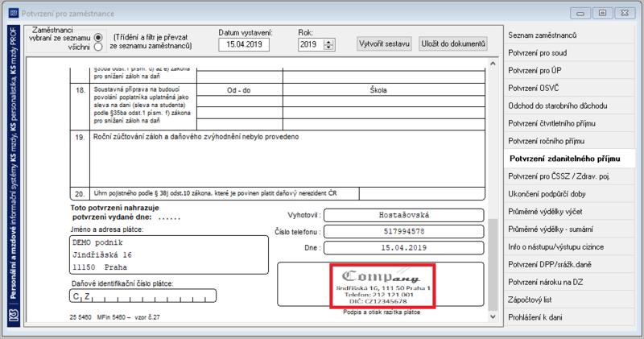Click Uložit do dokumentů button
This screenshot has height=339, width=644.
(x=453, y=43)
